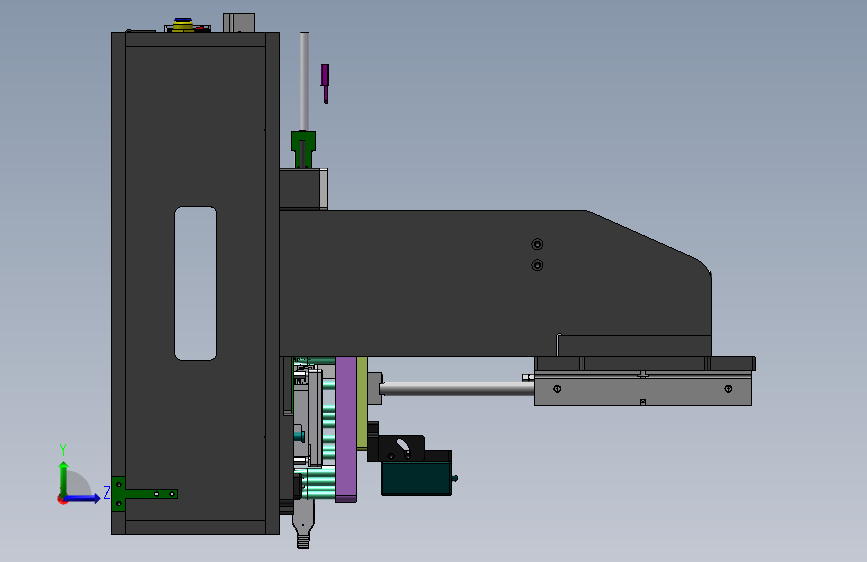
Task: Click the blue Z axis arrow of the triad
Action: (x=83, y=498)
